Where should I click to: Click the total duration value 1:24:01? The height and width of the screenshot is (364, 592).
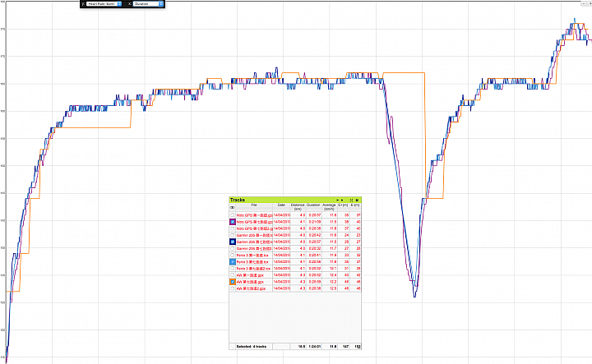click(314, 346)
